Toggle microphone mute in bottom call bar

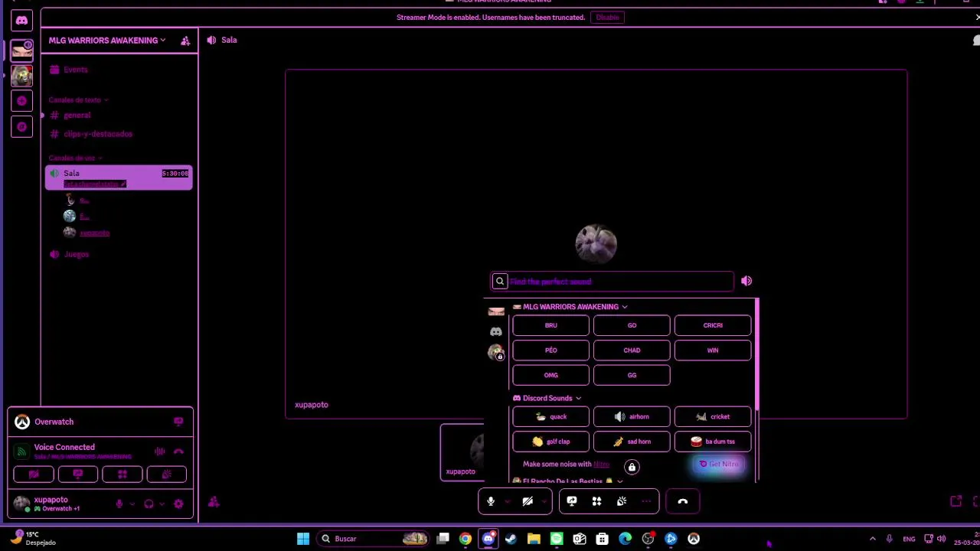pos(491,501)
